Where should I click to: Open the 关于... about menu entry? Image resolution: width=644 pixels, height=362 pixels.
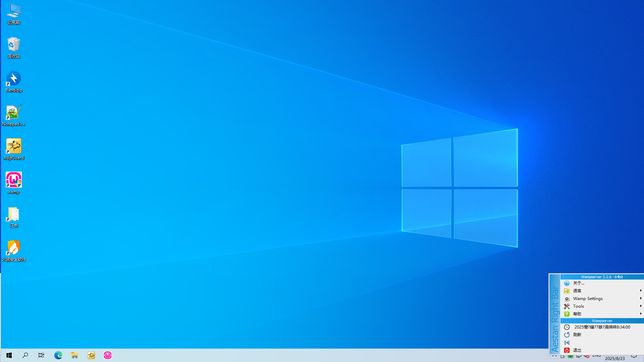[x=579, y=283]
